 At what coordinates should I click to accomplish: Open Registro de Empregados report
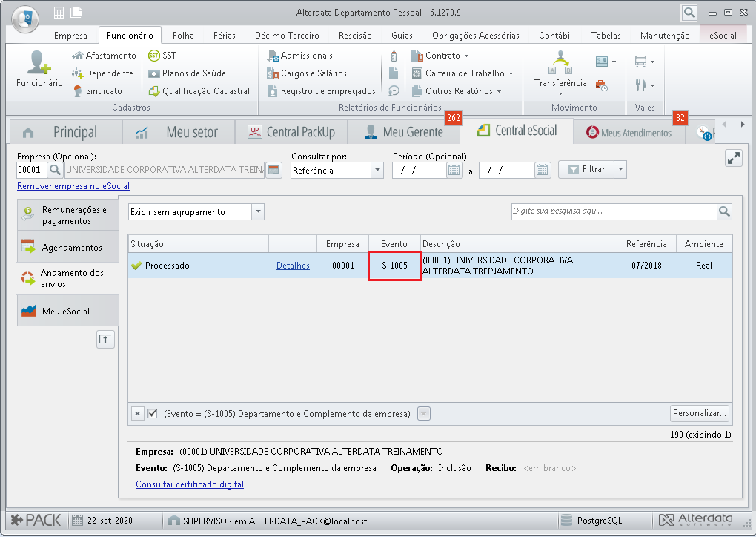[x=321, y=90]
